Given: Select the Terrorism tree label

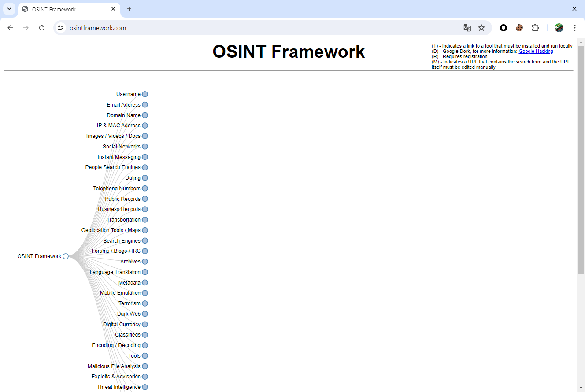Looking at the screenshot, I should pos(130,303).
